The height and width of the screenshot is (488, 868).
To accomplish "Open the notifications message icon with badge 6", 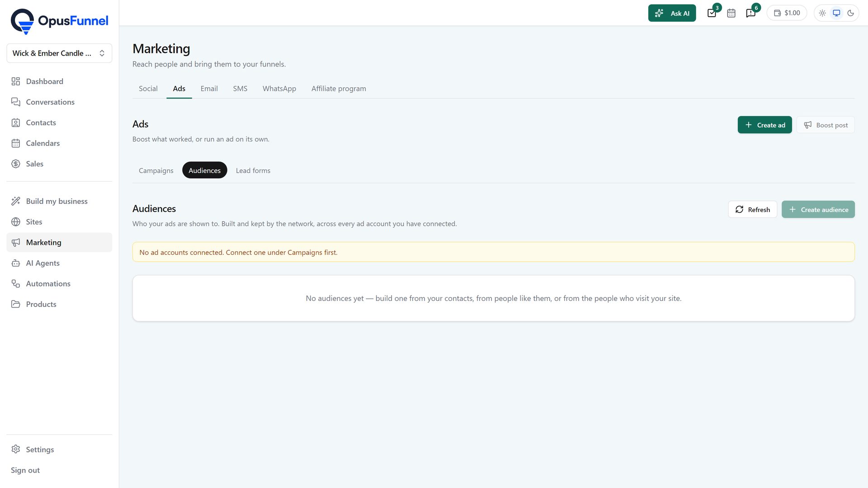I will pyautogui.click(x=751, y=13).
